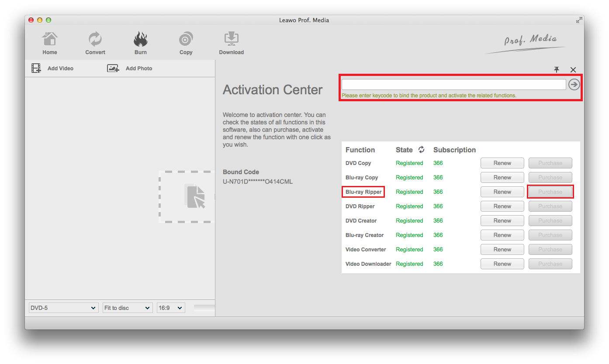Close the Activation Center panel
The image size is (609, 364).
click(x=573, y=70)
